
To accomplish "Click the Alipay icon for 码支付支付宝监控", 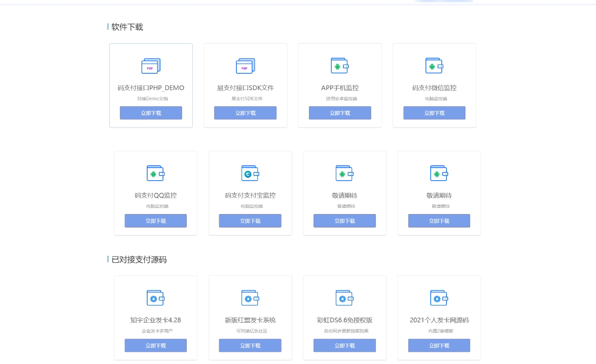I will tap(250, 174).
